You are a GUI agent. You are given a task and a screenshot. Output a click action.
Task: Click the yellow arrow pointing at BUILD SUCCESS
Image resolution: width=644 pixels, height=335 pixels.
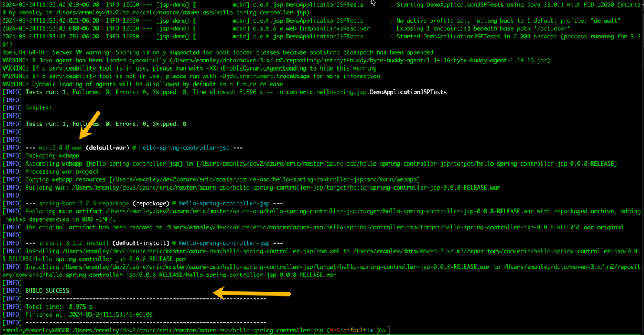pyautogui.click(x=251, y=293)
